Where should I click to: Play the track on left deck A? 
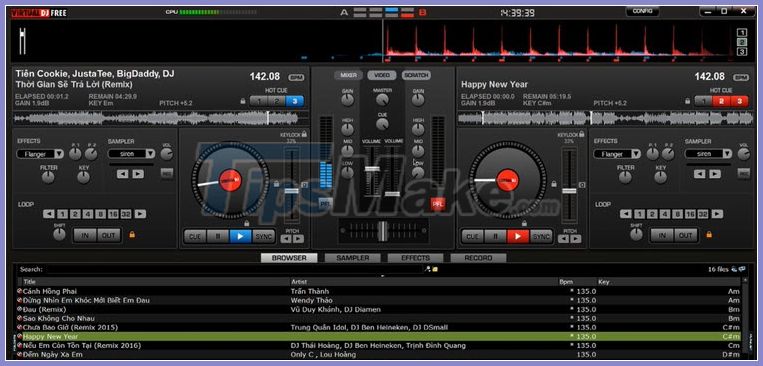[x=240, y=237]
